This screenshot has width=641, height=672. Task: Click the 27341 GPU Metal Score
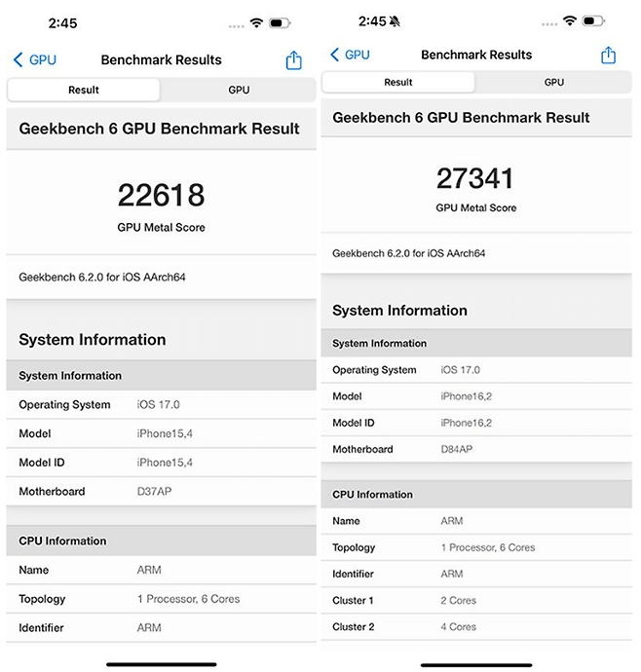pos(475,179)
